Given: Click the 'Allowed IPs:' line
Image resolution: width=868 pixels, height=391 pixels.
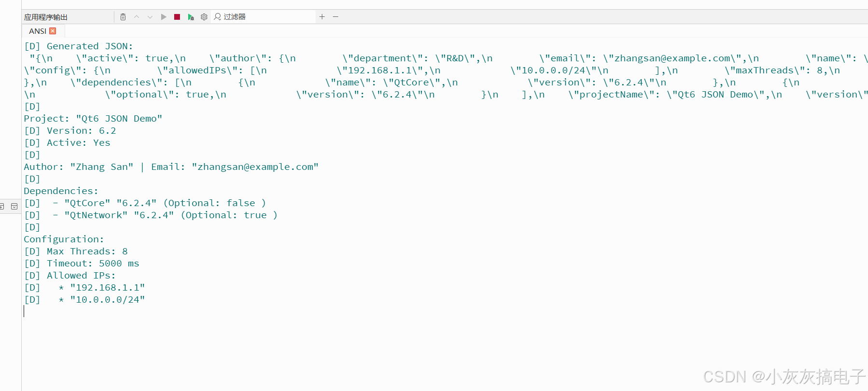Looking at the screenshot, I should tap(70, 276).
